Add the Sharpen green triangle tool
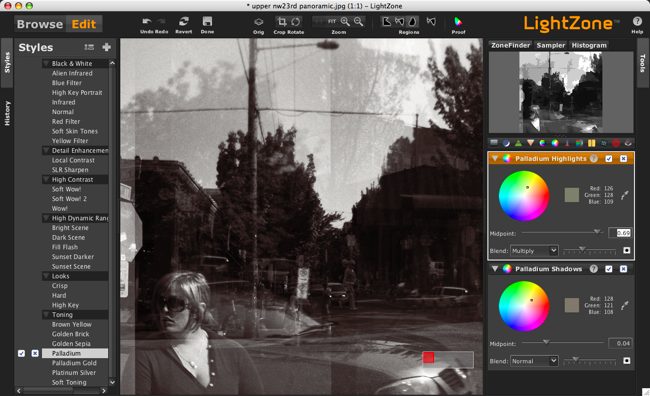Screen dimensions: 650x396 518,143
